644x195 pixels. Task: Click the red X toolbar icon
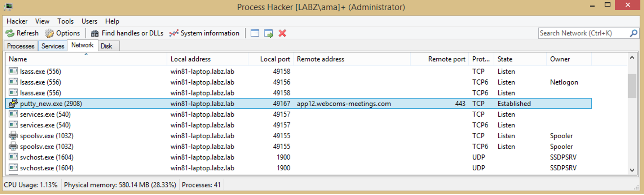click(282, 33)
